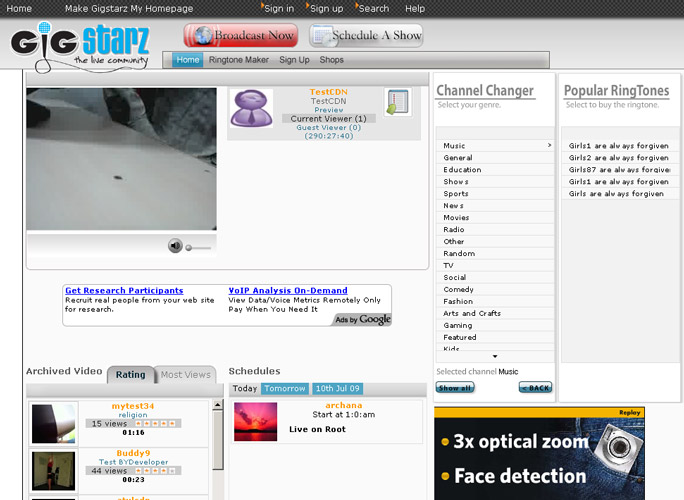Click the Broadcast Now button
This screenshot has width=684, height=500.
[241, 35]
